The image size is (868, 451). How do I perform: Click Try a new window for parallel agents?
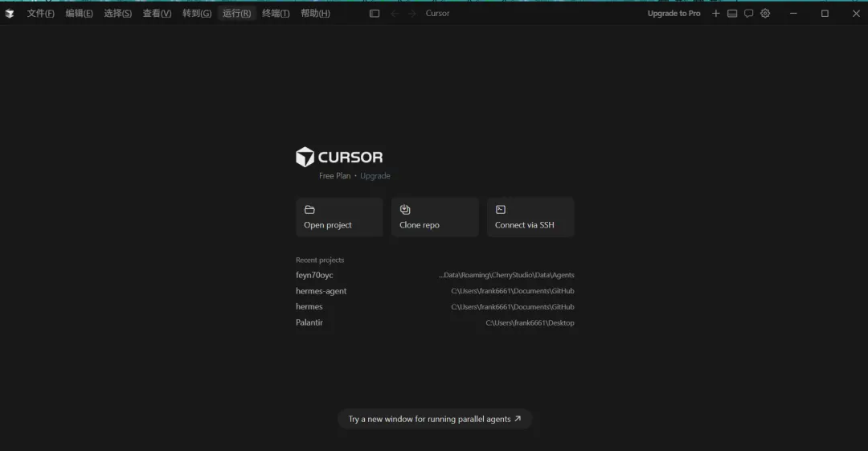point(435,419)
